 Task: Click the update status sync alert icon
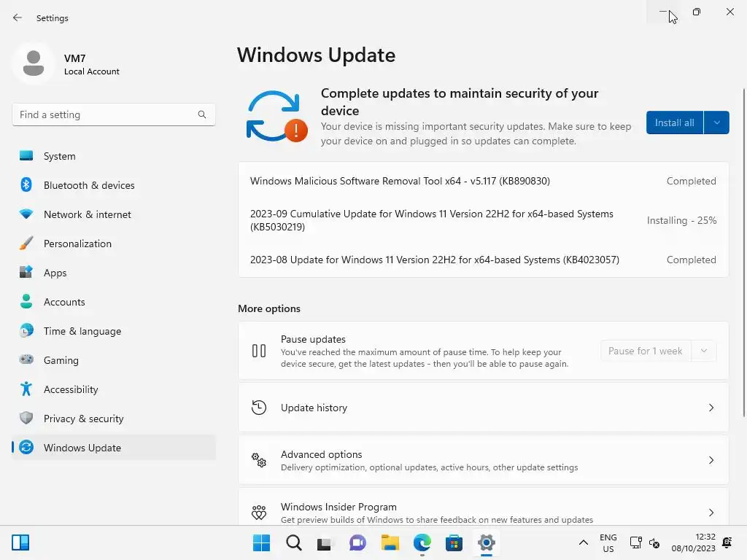[276, 116]
